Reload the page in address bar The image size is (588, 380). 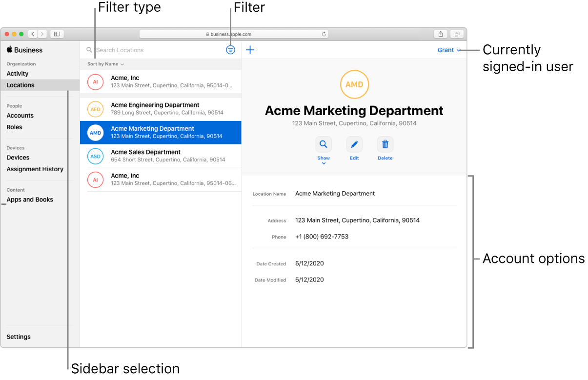[x=324, y=34]
